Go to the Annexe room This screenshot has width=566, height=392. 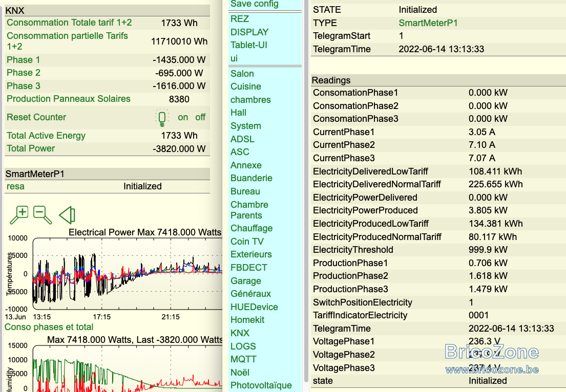246,165
